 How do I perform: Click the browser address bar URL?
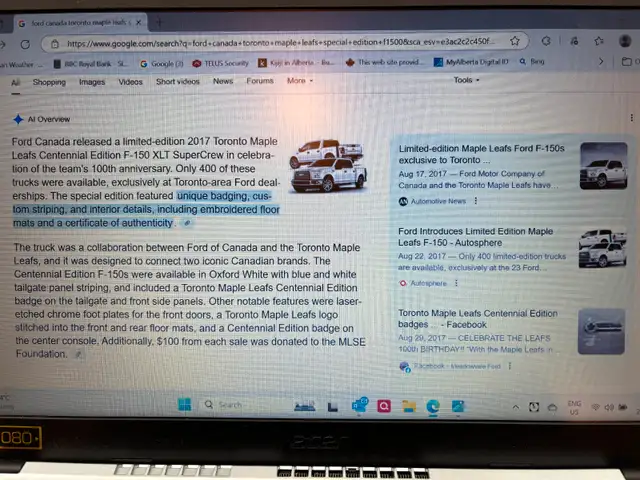(x=281, y=42)
